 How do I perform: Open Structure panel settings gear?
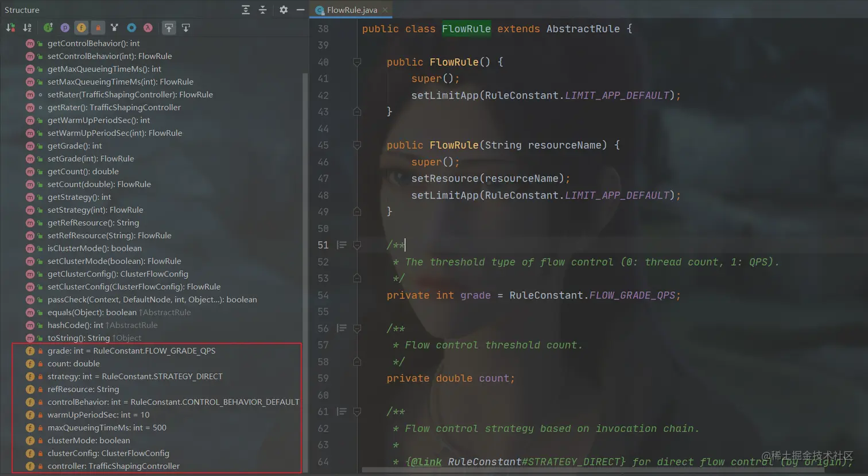(284, 10)
